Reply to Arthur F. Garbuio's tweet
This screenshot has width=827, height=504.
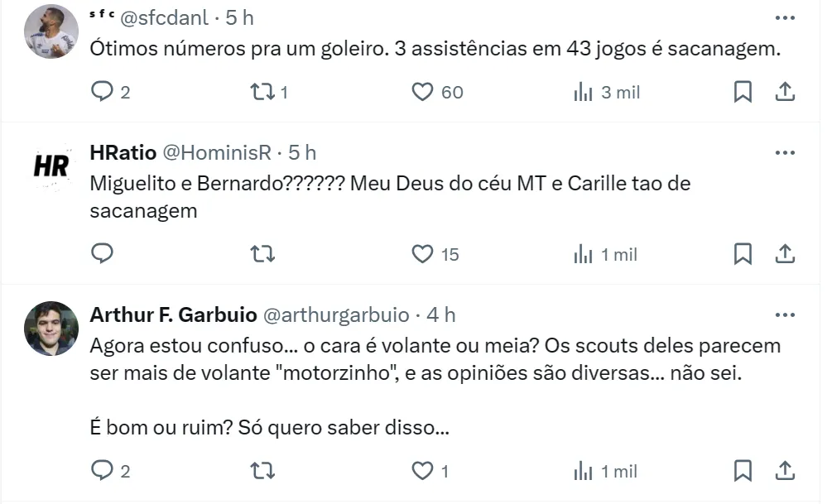(x=102, y=471)
